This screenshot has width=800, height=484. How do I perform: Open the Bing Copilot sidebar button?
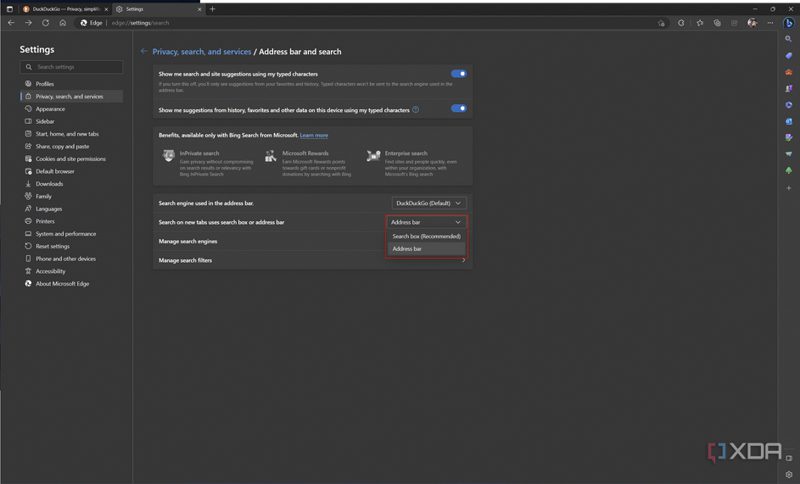pos(788,23)
